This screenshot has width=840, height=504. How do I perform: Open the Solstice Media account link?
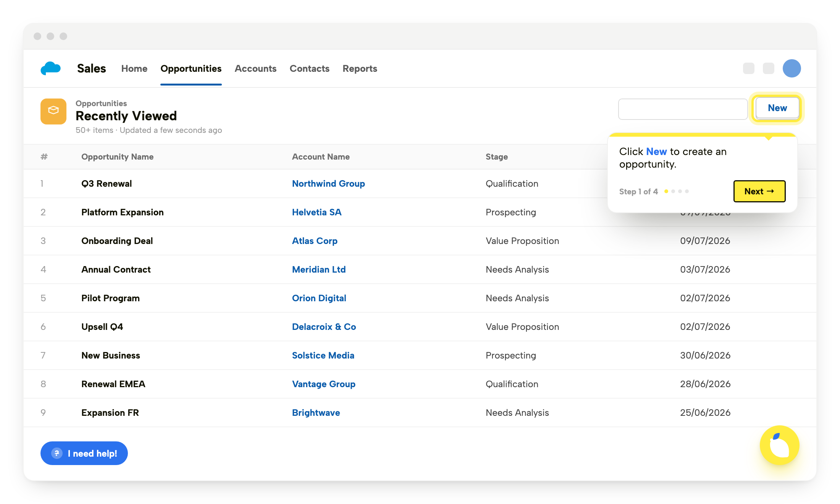click(323, 355)
